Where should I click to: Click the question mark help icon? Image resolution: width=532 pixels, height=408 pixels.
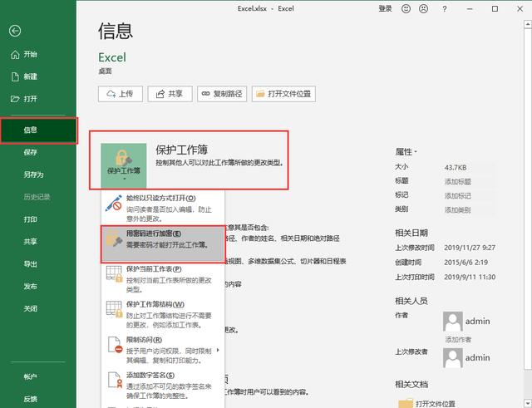445,9
